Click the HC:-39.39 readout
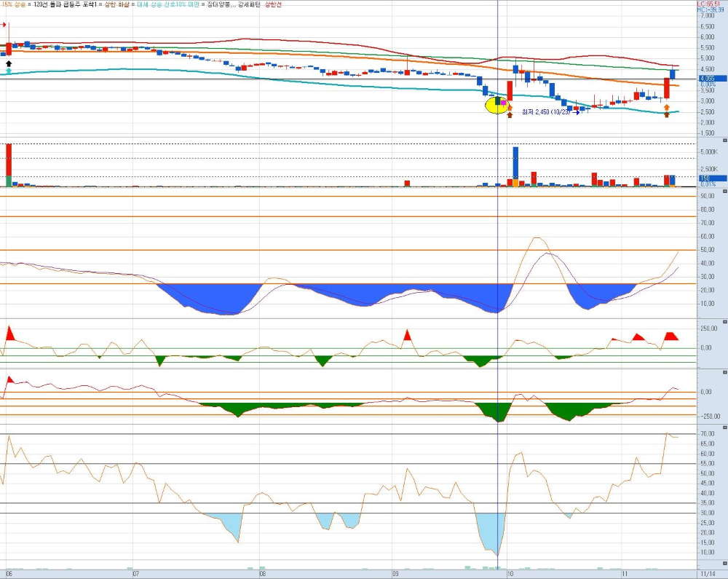Image resolution: width=728 pixels, height=579 pixels. tap(711, 9)
